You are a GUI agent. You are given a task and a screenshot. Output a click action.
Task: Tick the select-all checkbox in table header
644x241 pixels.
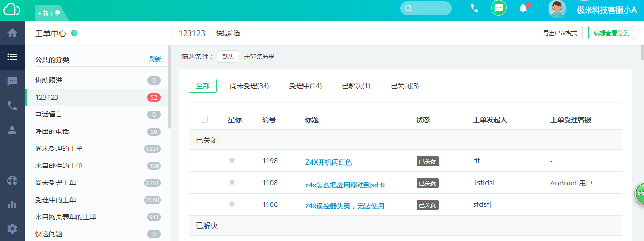click(204, 119)
